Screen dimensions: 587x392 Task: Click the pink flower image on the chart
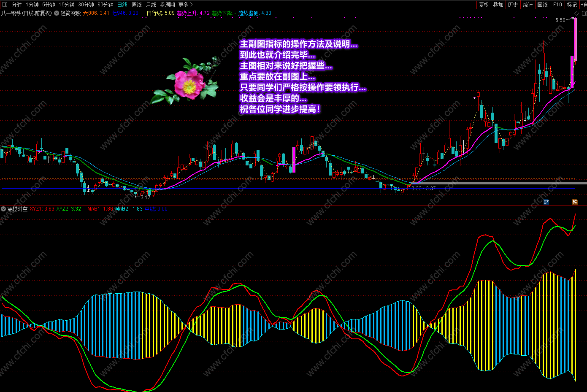pyautogui.click(x=185, y=81)
